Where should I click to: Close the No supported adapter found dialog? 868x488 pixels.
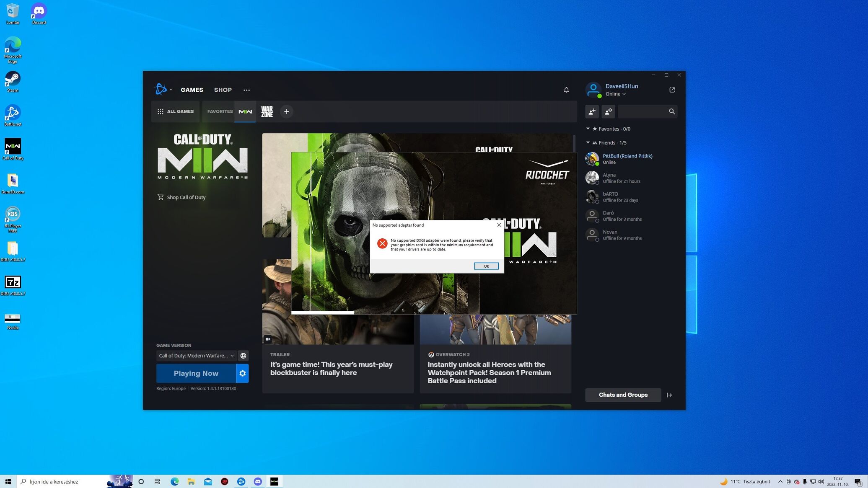499,225
